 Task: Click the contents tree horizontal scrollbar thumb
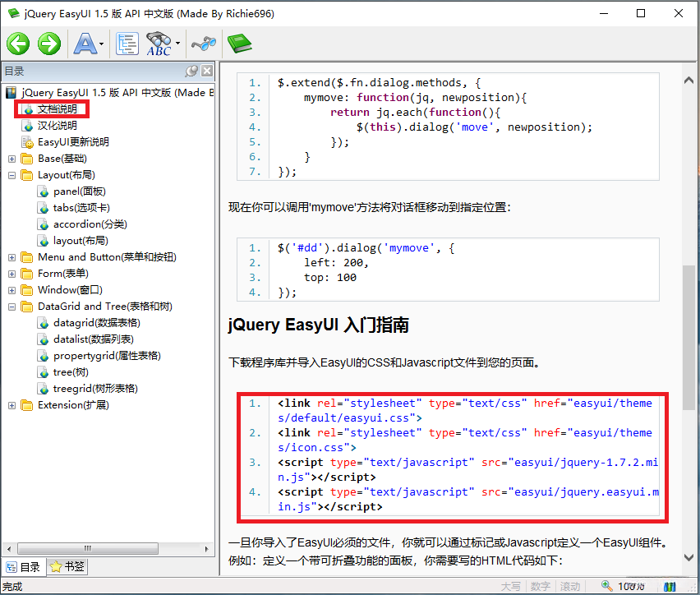pos(87,548)
